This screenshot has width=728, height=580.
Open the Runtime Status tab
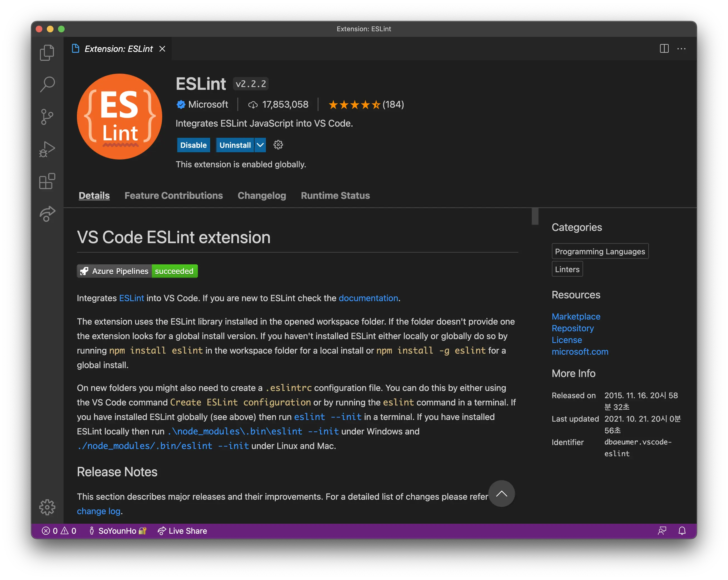(335, 195)
